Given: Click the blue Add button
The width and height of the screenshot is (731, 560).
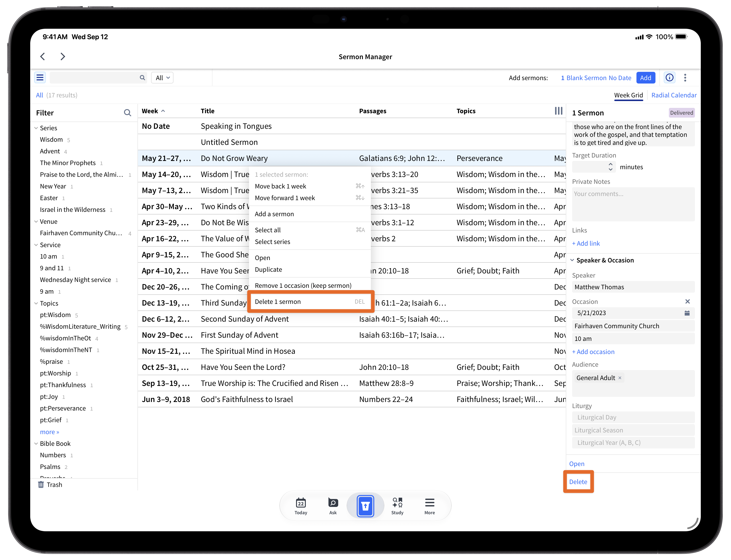Looking at the screenshot, I should pyautogui.click(x=645, y=78).
